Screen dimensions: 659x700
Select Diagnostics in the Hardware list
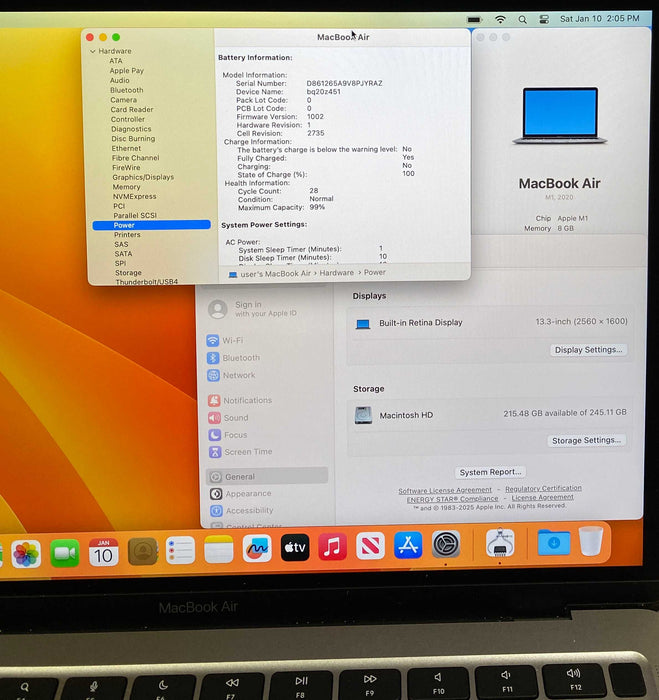(x=131, y=129)
